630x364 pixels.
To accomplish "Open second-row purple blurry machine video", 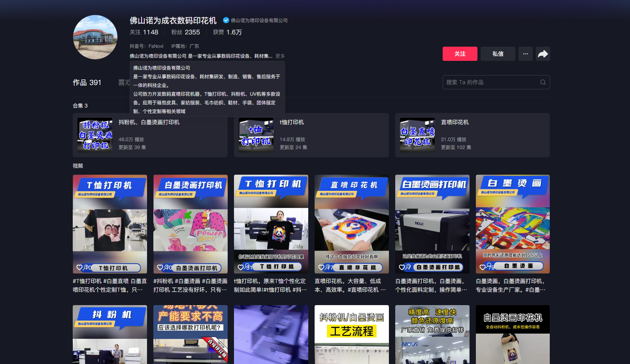I will pyautogui.click(x=271, y=334).
